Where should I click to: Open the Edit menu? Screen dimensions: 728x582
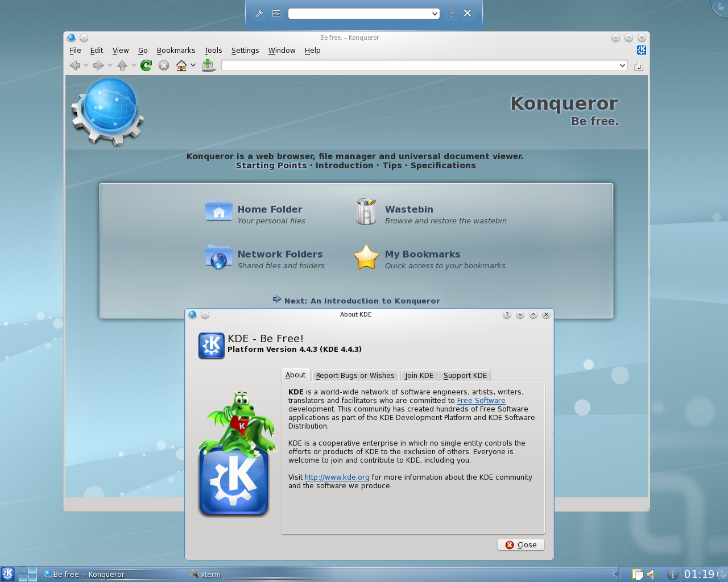pyautogui.click(x=97, y=50)
